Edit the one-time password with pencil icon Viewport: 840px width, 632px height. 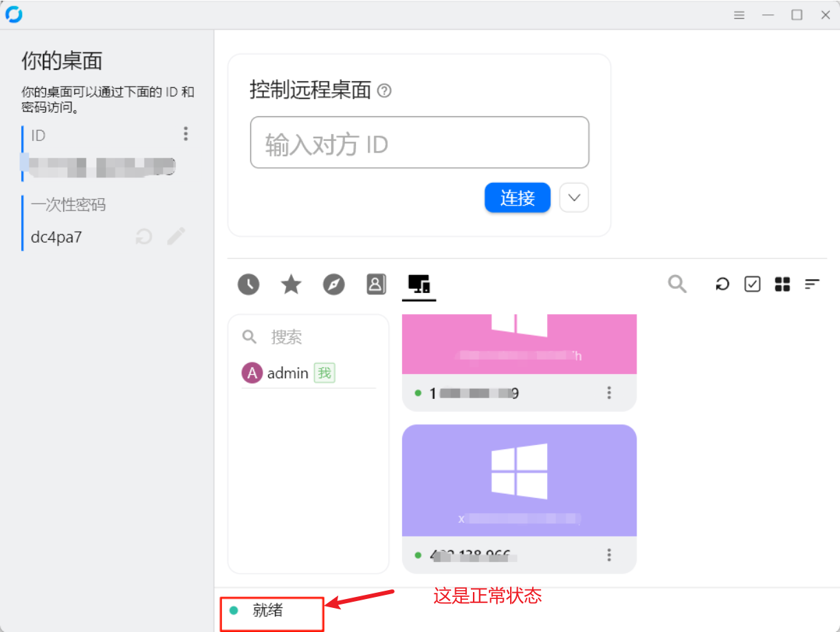tap(176, 237)
